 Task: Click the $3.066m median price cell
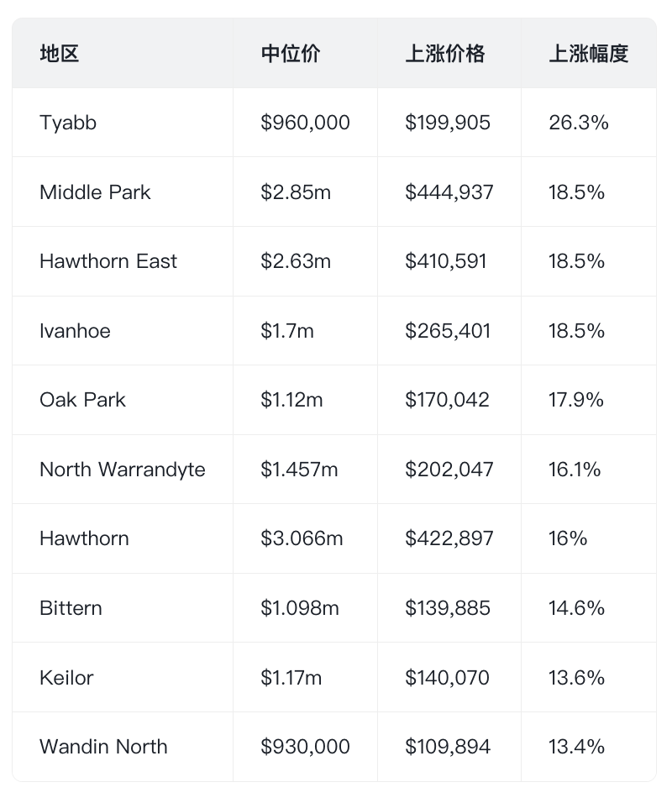click(302, 538)
